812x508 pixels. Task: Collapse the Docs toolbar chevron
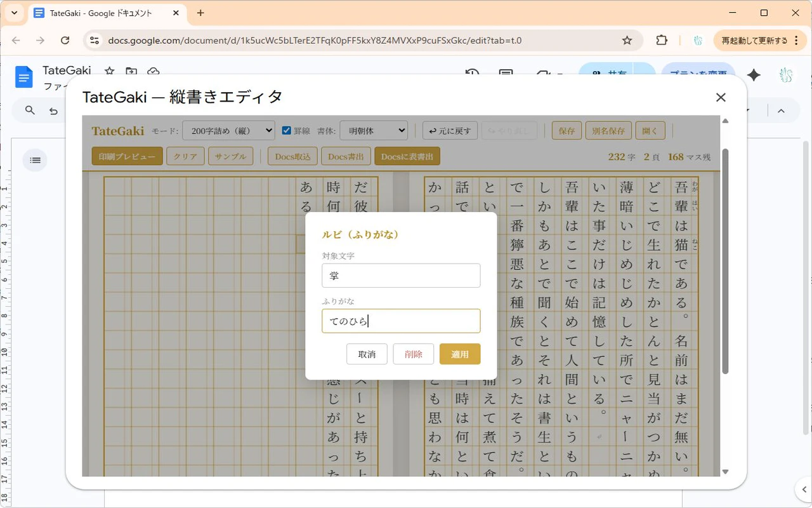pyautogui.click(x=781, y=110)
